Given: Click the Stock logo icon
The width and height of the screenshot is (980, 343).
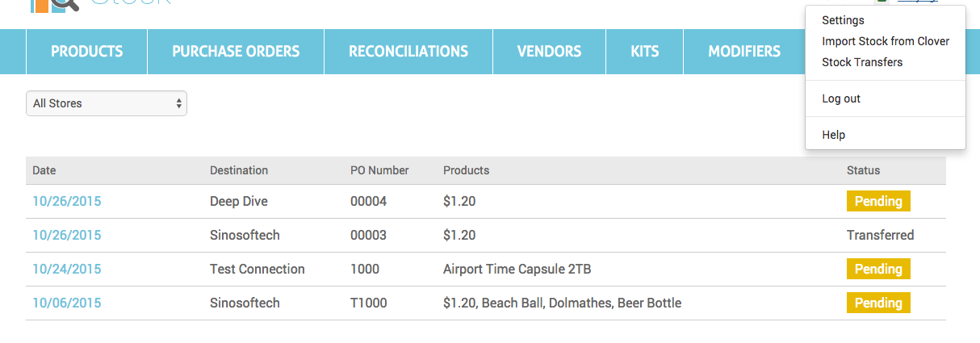Looking at the screenshot, I should 55,6.
